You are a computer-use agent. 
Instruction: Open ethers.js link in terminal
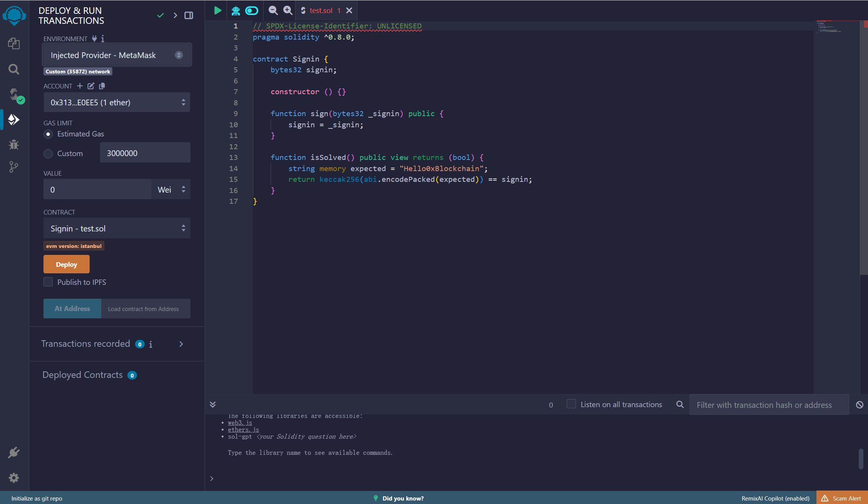pyautogui.click(x=244, y=430)
